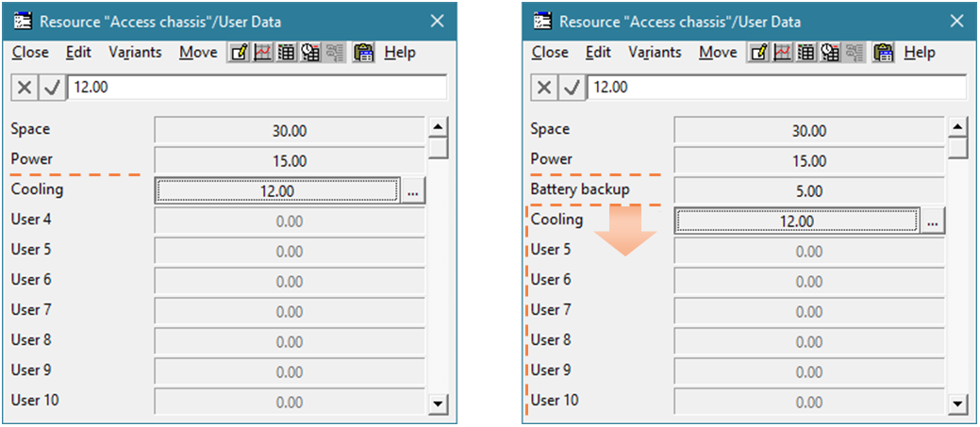Click the clipboard icon in right window toolbar
This screenshot has height=427, width=980.
coord(883,53)
